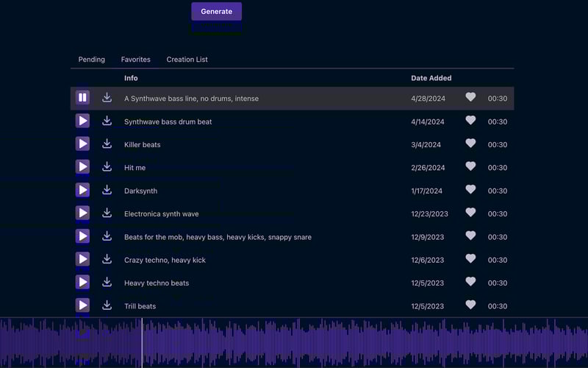This screenshot has height=368, width=588.
Task: Click the Generate button
Action: point(216,11)
